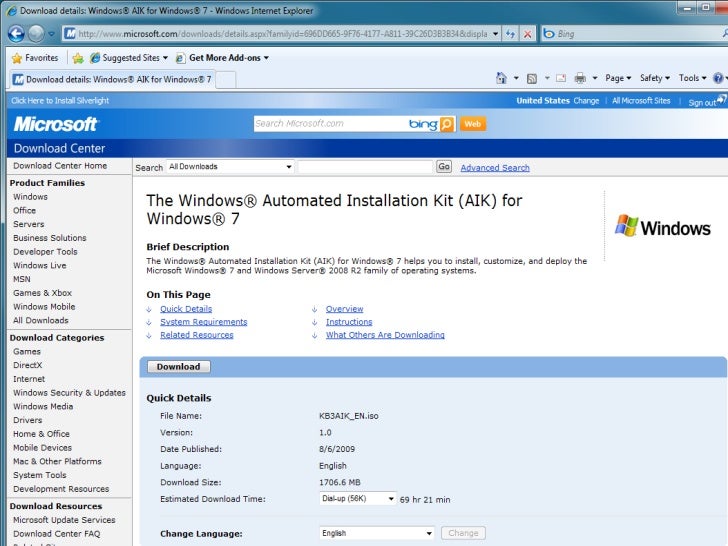Open Suggested Sites dropdown
This screenshot has height=546, width=728.
tap(129, 58)
